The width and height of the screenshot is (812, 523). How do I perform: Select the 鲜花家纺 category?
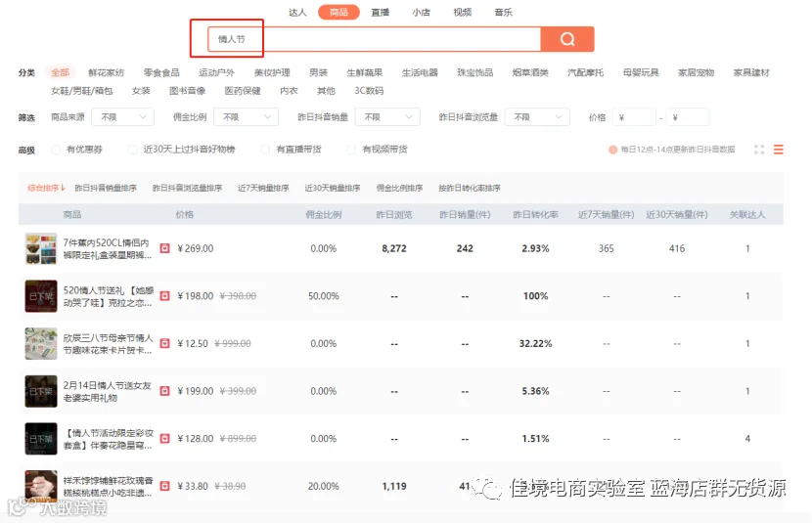pos(107,72)
